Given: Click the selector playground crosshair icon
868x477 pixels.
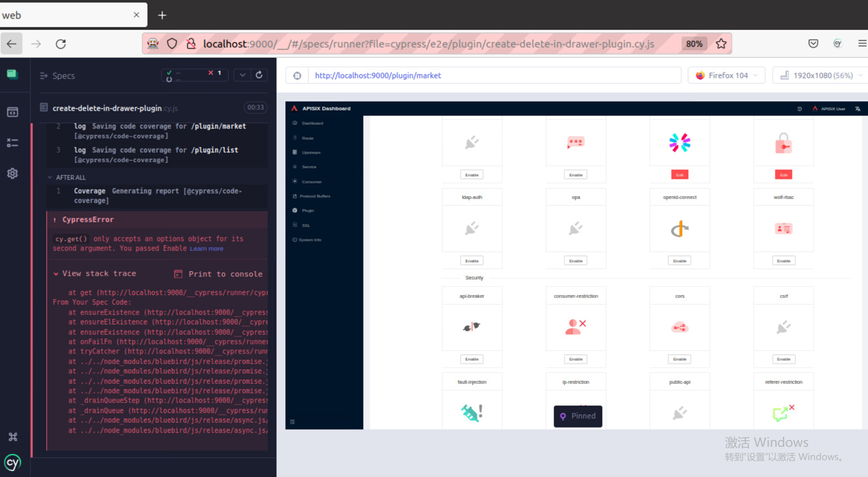Looking at the screenshot, I should click(x=297, y=76).
